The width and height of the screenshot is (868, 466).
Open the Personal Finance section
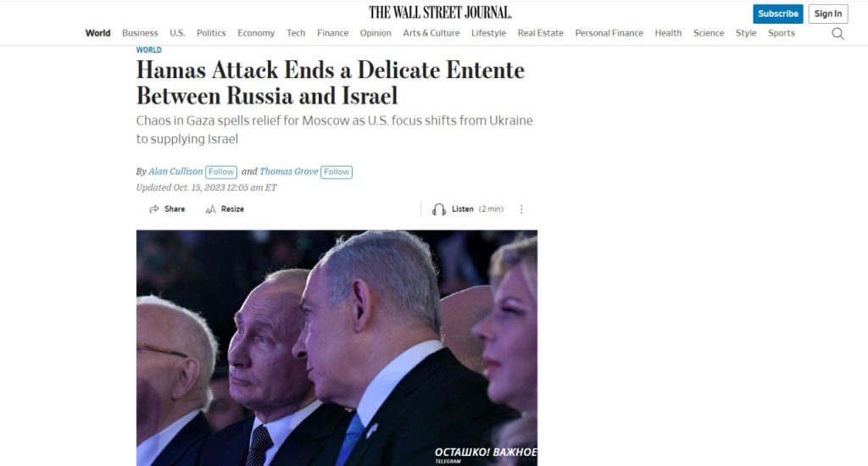609,33
